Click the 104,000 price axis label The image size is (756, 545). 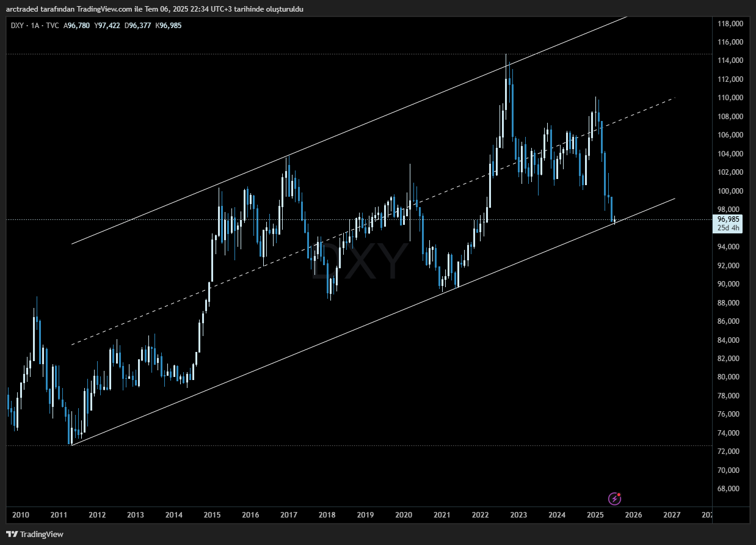730,154
